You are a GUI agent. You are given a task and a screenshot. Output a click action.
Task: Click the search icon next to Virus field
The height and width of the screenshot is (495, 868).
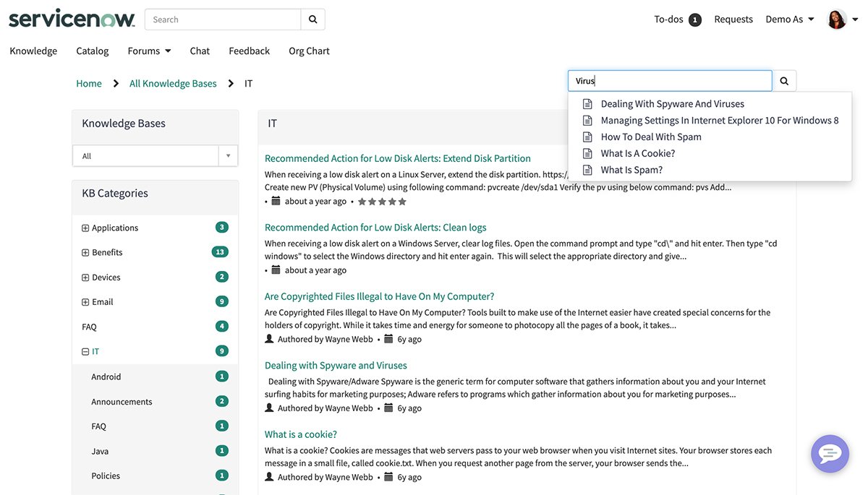point(784,81)
